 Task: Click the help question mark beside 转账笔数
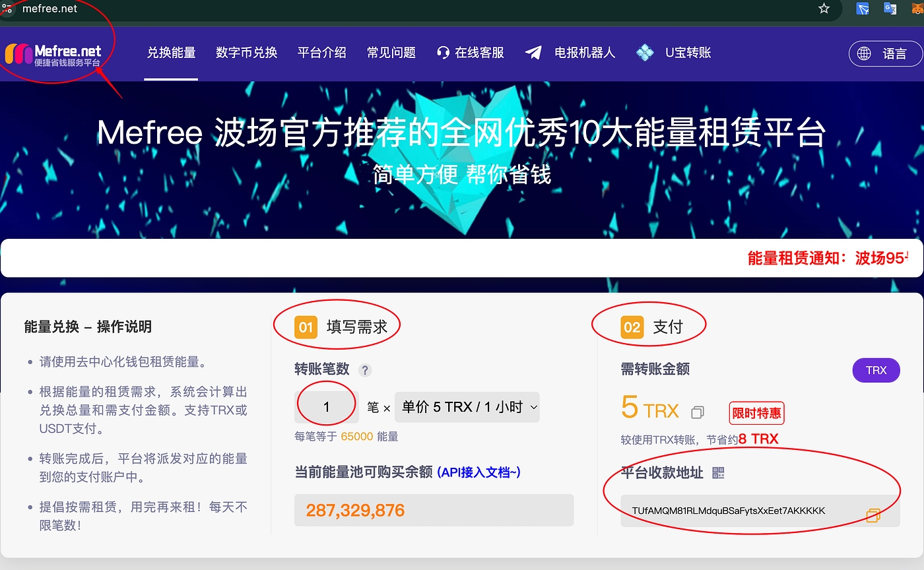[x=364, y=370]
